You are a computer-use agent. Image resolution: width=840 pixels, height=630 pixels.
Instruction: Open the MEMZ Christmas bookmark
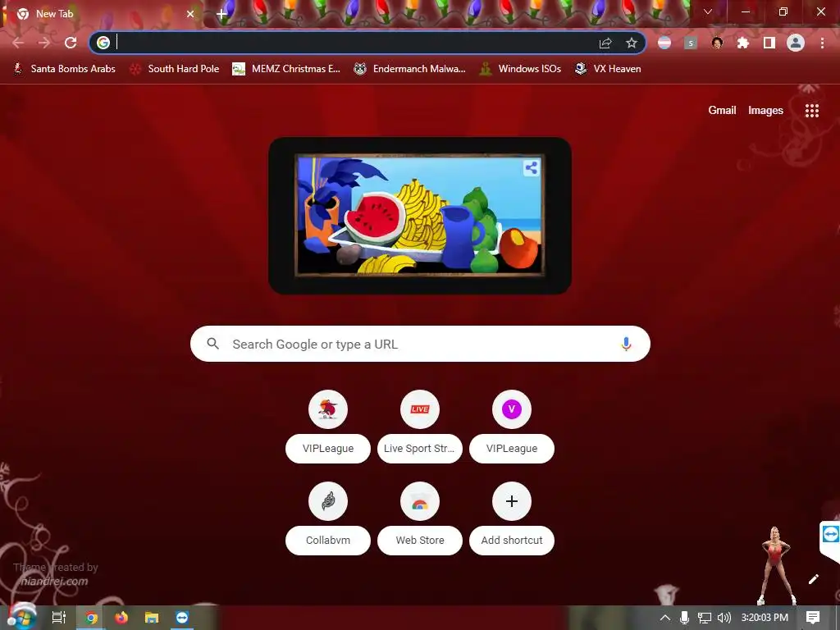coord(286,69)
